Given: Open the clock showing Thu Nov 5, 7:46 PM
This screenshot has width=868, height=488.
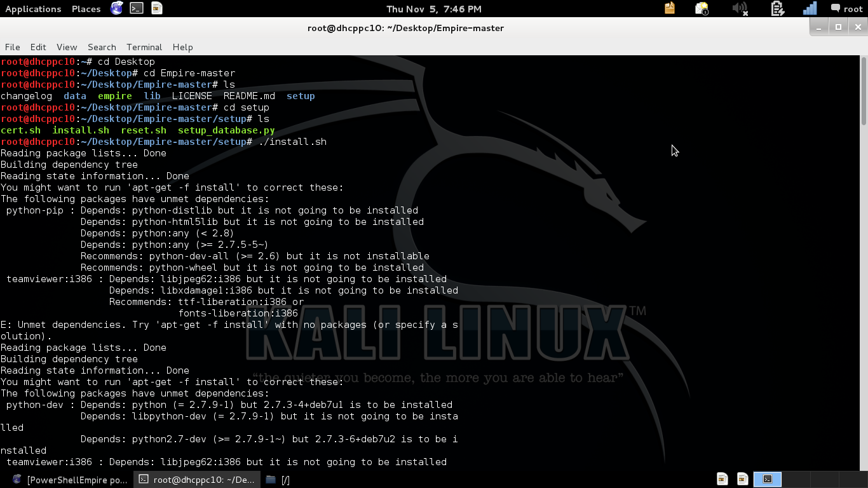Looking at the screenshot, I should pyautogui.click(x=434, y=9).
